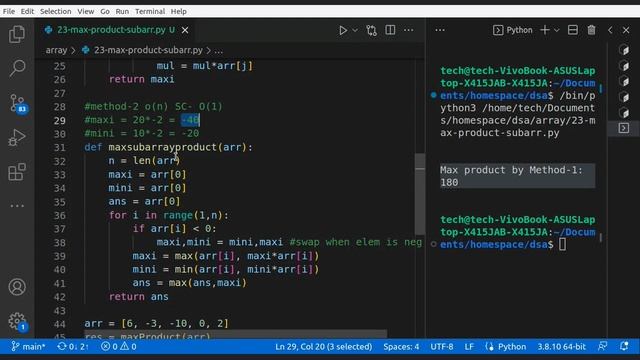Open the Terminal menu
Screen dimensions: 640x360
click(x=150, y=11)
